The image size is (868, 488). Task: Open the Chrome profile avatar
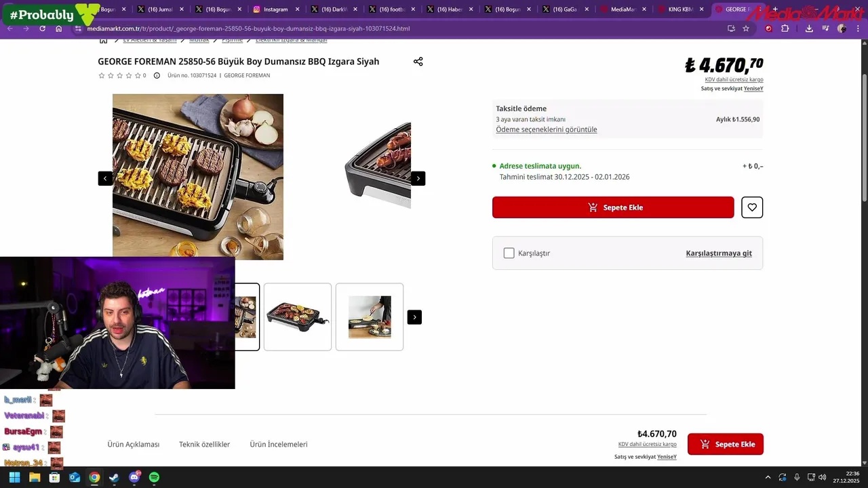(x=842, y=28)
